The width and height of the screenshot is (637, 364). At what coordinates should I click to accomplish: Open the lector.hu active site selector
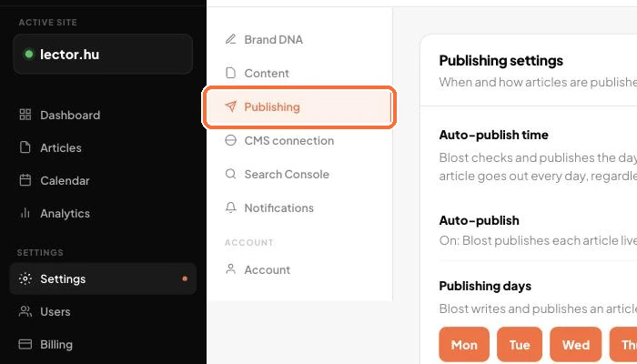point(103,54)
